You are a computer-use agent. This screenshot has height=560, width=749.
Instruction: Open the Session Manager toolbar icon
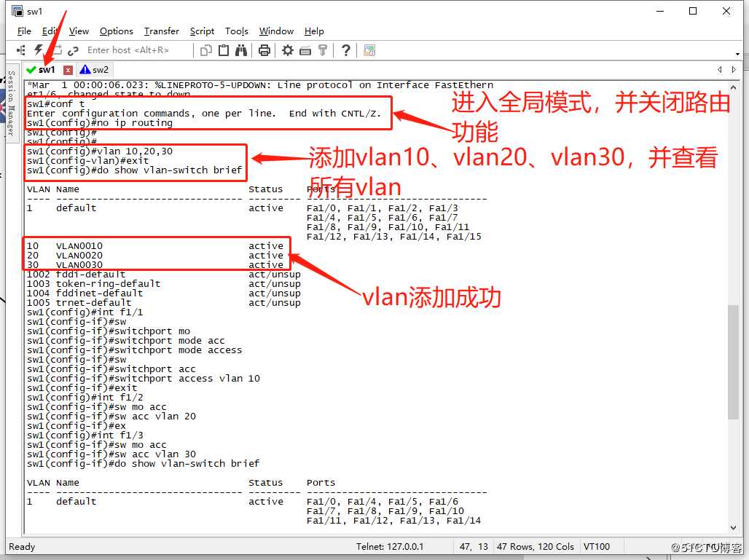pyautogui.click(x=21, y=50)
